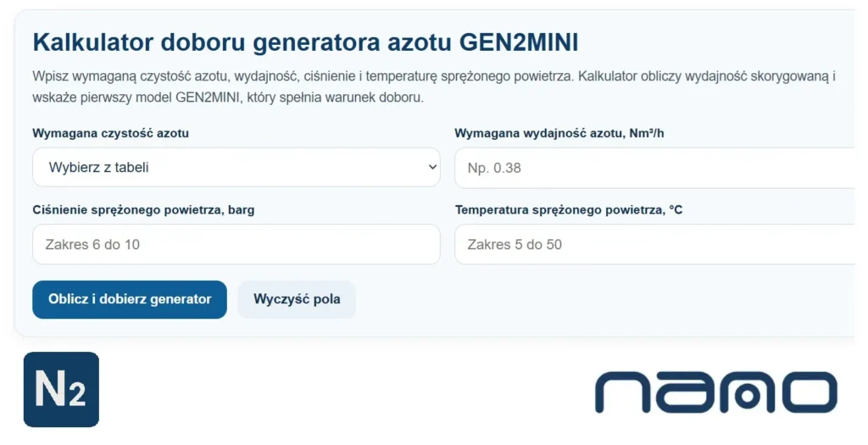
Task: Open the "Wybierz z tabeli" purity select
Action: pos(236,167)
